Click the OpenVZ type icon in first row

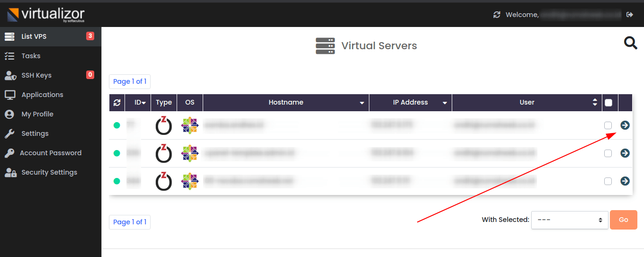tap(164, 125)
